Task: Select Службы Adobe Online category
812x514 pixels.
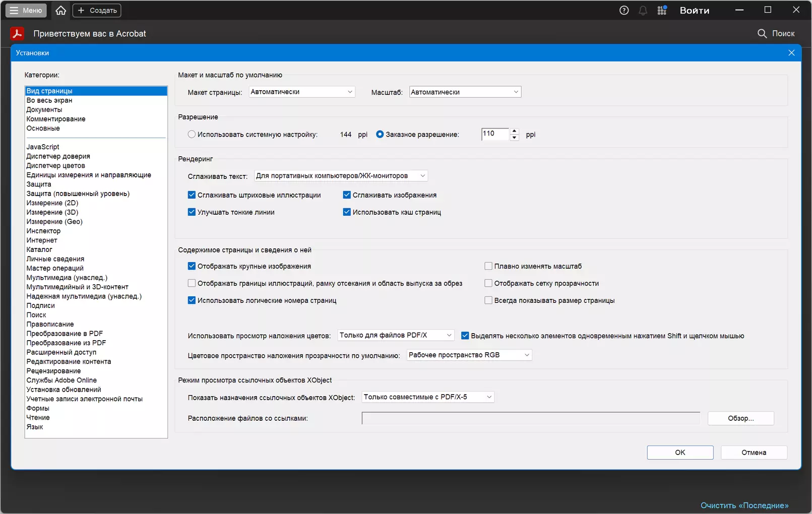Action: (x=61, y=380)
